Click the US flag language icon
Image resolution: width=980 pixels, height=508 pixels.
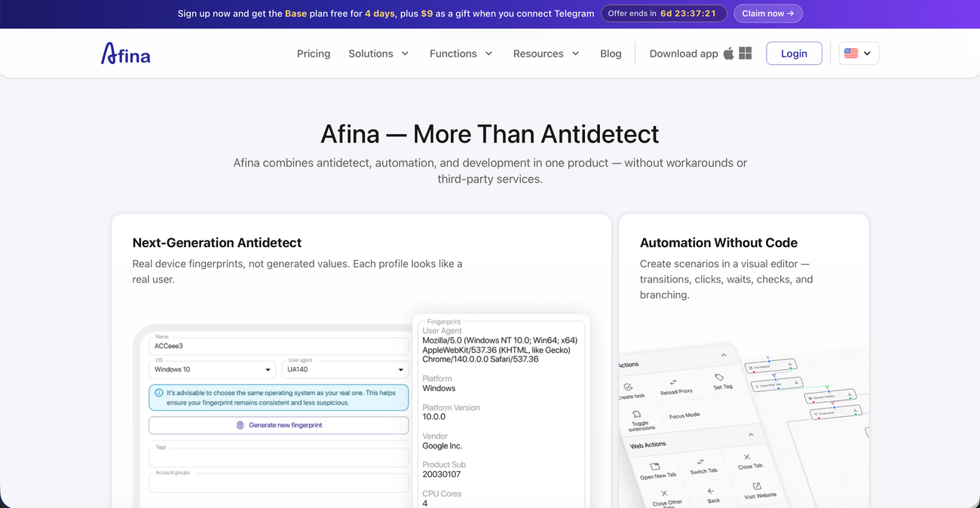point(851,54)
